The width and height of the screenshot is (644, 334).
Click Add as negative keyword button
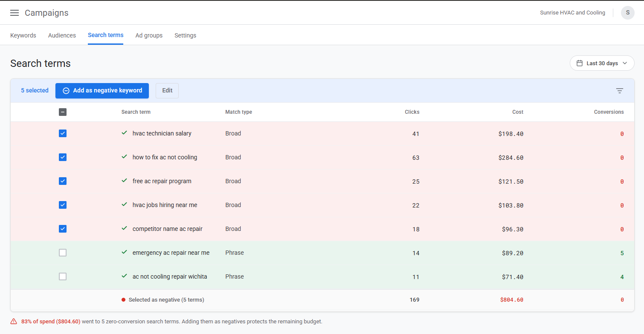[102, 91]
